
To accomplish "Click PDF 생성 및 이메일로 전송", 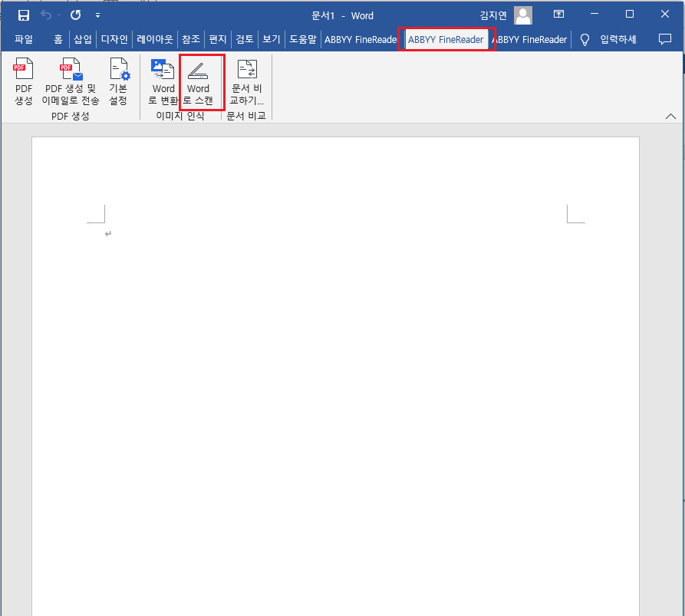I will point(71,81).
